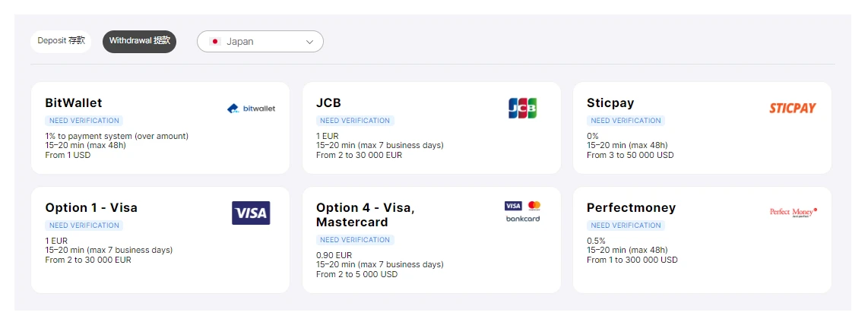This screenshot has width=868, height=325.
Task: Open the JCB withdrawal heading
Action: click(328, 103)
